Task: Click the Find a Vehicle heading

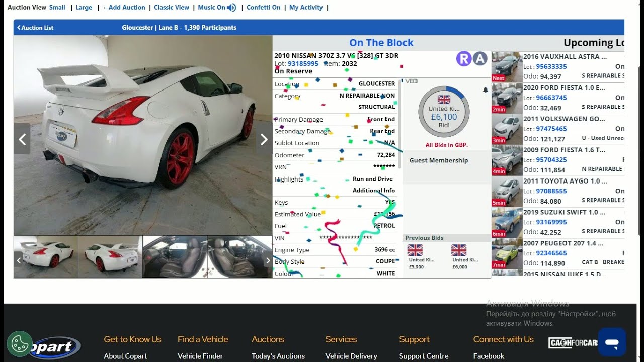Action: point(203,339)
